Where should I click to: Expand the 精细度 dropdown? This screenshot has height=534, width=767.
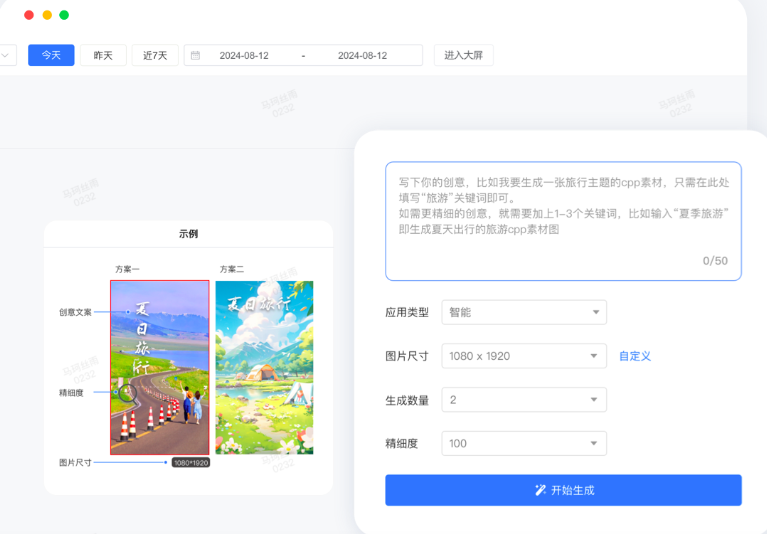pos(523,443)
